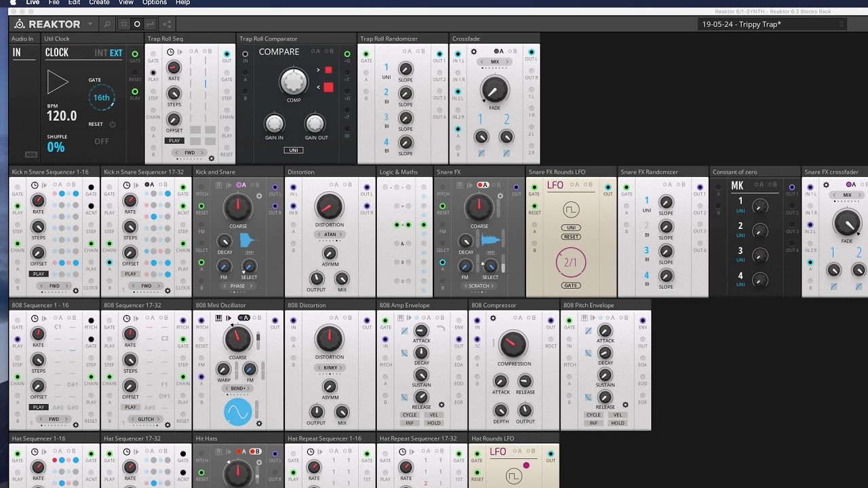The width and height of the screenshot is (868, 488).
Task: Open settings gear in Trap Roll Seq
Action: (212, 159)
